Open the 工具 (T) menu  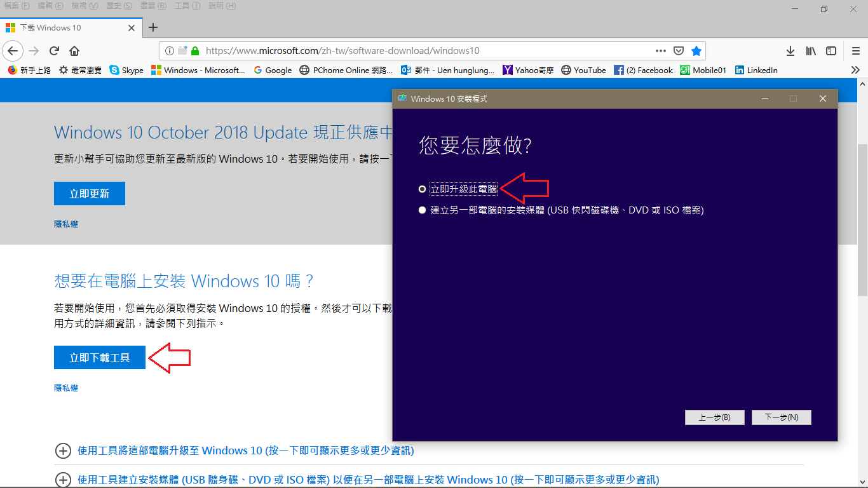[187, 6]
